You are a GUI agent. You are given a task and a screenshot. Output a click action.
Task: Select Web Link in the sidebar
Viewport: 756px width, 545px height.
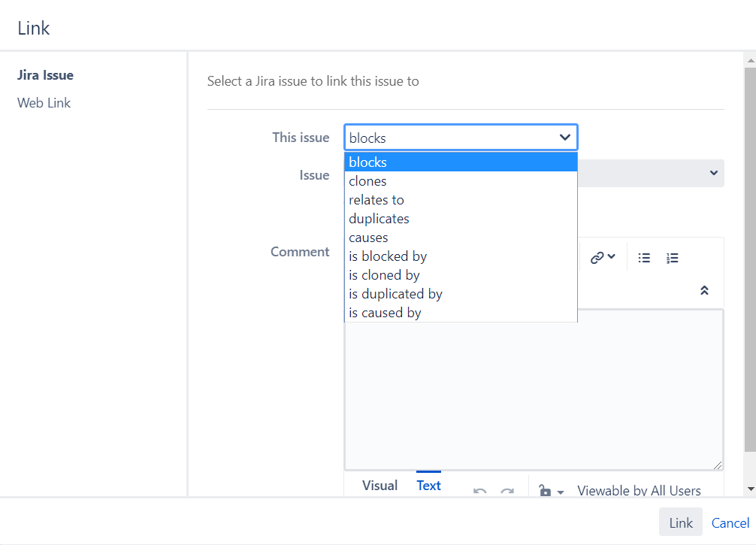click(x=44, y=102)
